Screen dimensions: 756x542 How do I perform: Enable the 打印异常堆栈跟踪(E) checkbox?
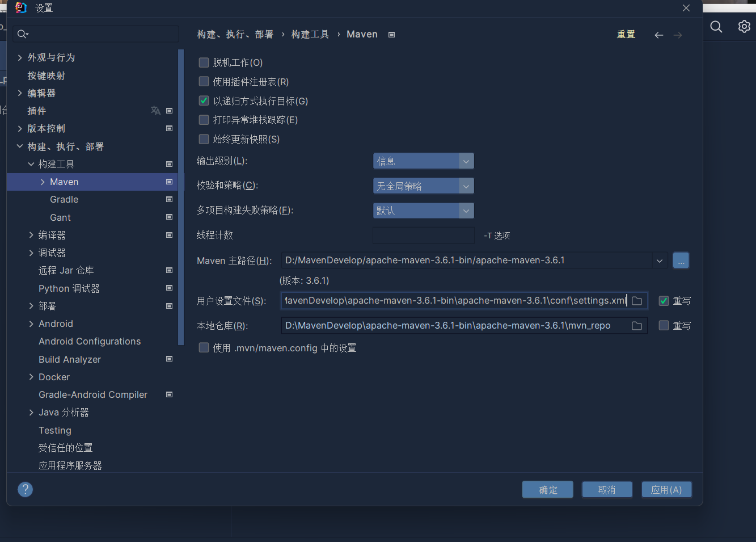(x=204, y=120)
